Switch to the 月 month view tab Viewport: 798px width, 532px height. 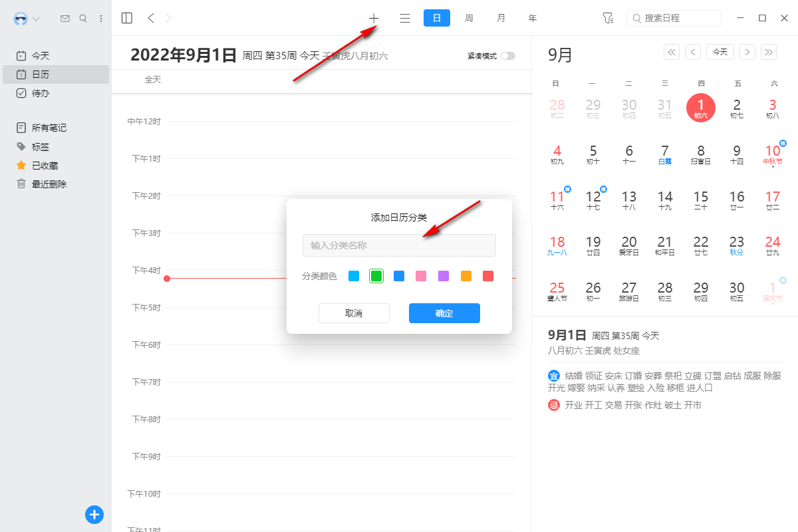coord(501,18)
